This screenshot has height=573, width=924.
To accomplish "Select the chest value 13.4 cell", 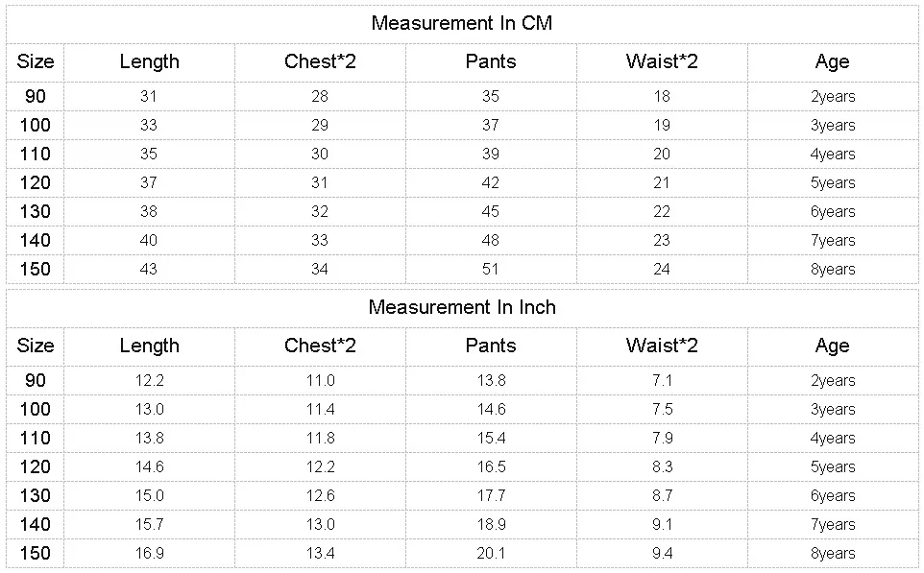I will [x=320, y=553].
